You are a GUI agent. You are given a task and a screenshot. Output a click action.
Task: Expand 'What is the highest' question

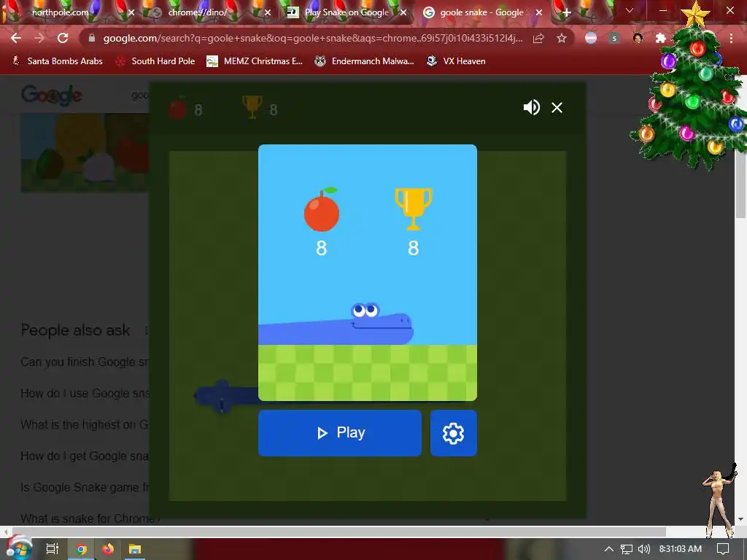tap(85, 425)
